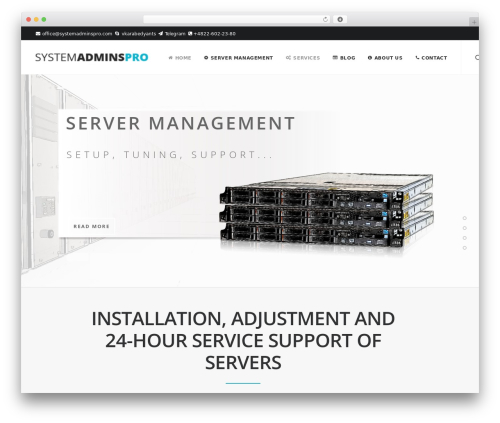Screen dimensions: 500x423
Task: Open the Blog menu item
Action: point(344,58)
